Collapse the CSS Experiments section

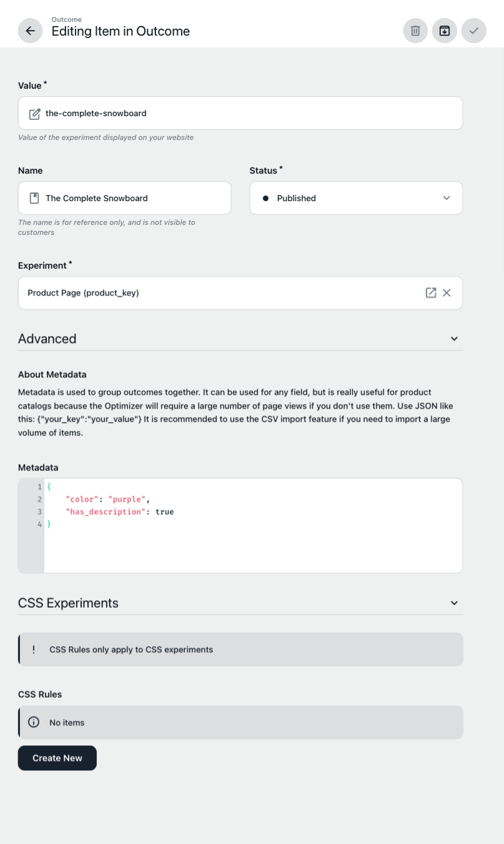[454, 603]
